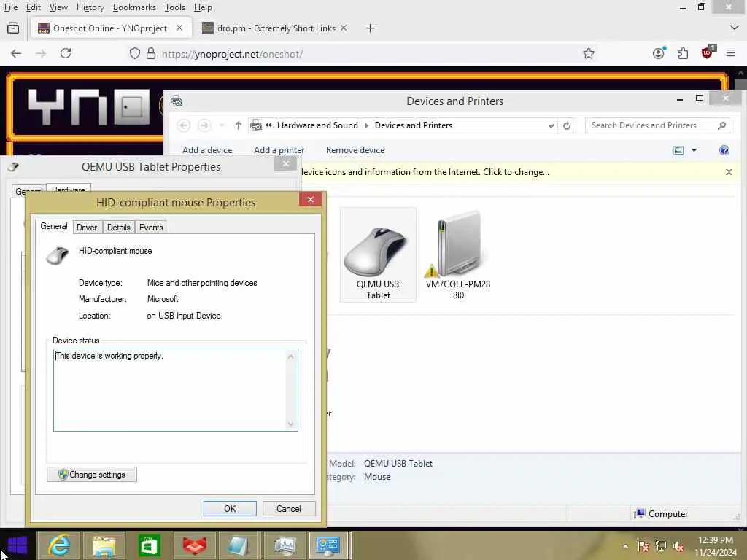Open the Firefox History menu

pyautogui.click(x=90, y=7)
